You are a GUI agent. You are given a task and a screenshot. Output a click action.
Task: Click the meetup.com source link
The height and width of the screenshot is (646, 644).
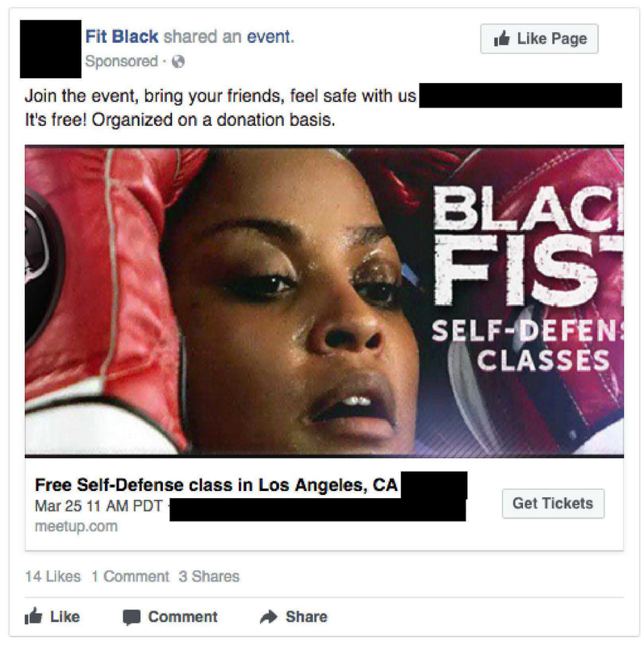pyautogui.click(x=76, y=526)
